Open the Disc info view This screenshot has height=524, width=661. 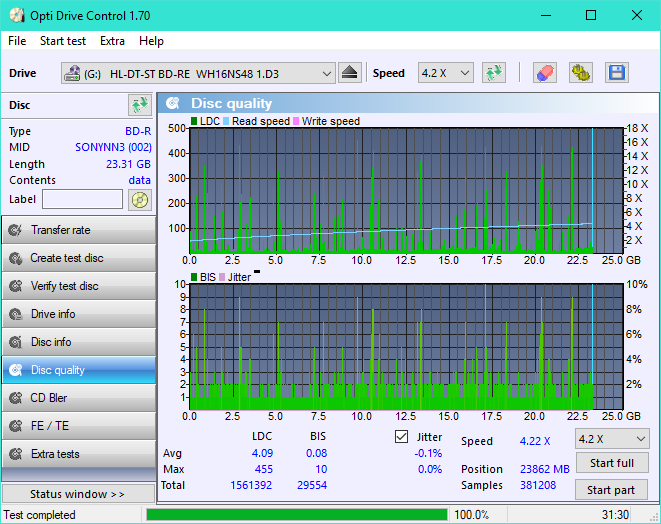tap(79, 342)
